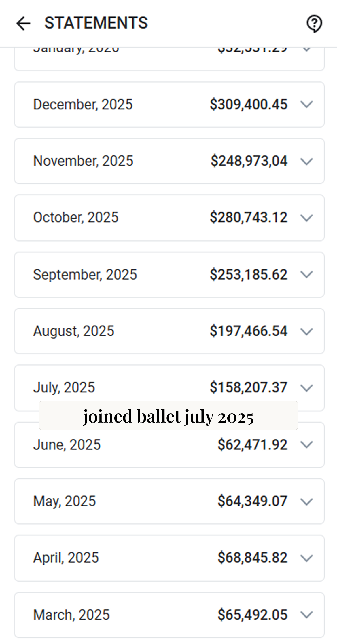Select the $248,973,04 statement amount
This screenshot has height=644, width=337.
tap(249, 161)
